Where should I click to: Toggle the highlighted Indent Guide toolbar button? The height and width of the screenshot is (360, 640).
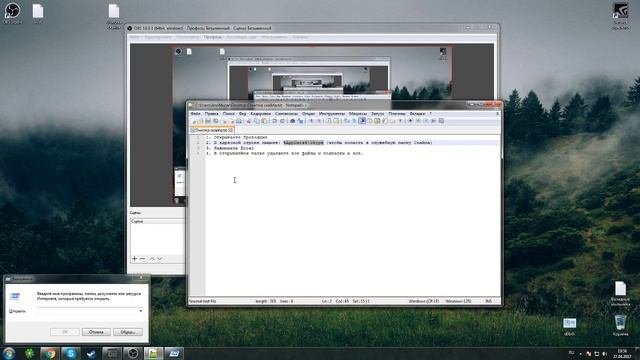[x=362, y=121]
